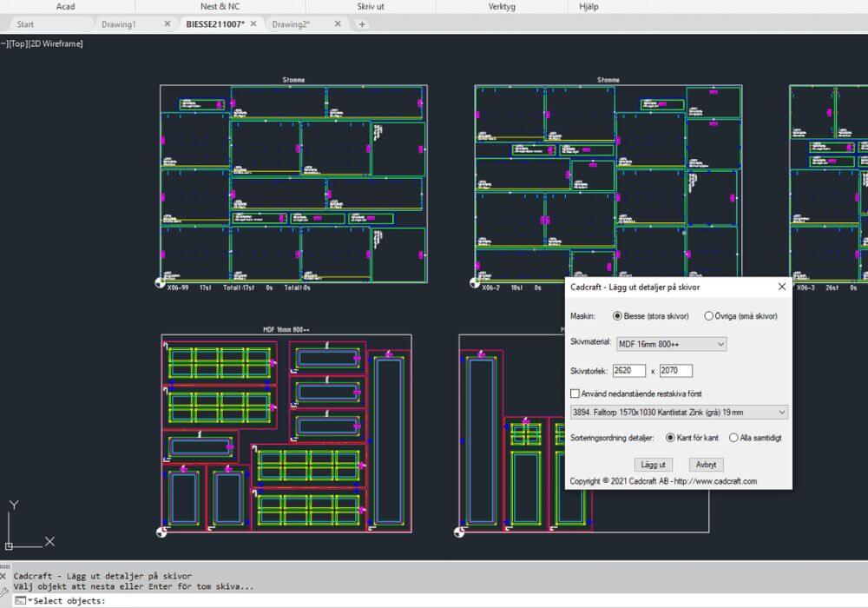The image size is (868, 608).
Task: Click Avbryt to cancel the dialog
Action: 706,465
